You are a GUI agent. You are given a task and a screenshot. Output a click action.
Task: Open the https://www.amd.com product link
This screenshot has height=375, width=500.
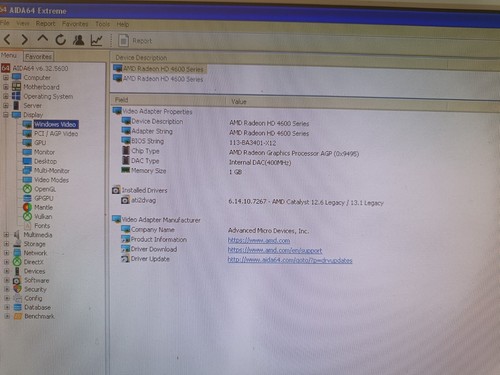[259, 240]
